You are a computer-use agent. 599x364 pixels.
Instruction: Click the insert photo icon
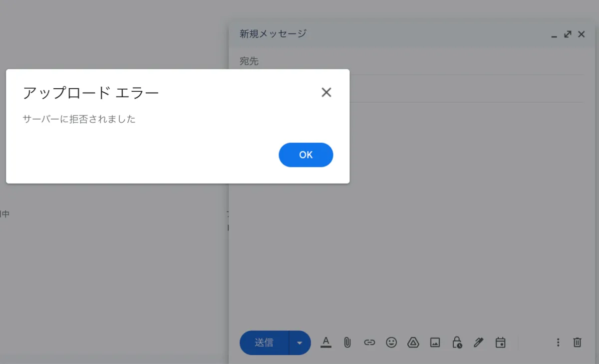(435, 343)
